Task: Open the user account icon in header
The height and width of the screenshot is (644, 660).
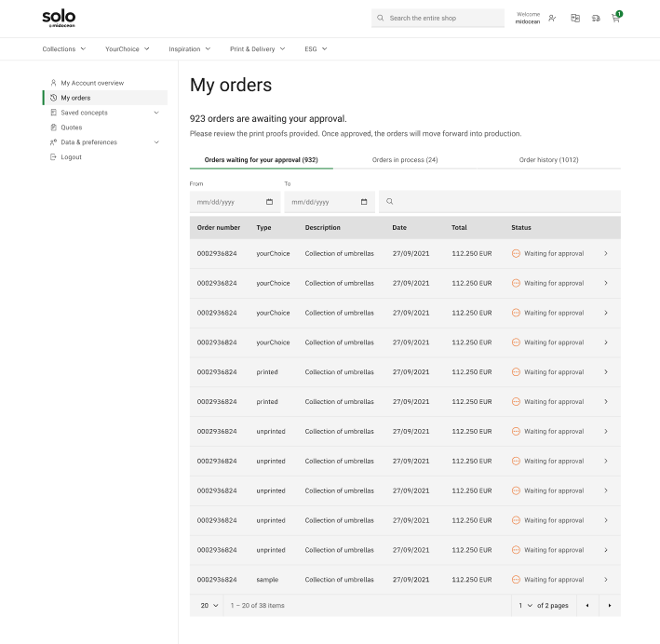Action: (x=552, y=18)
